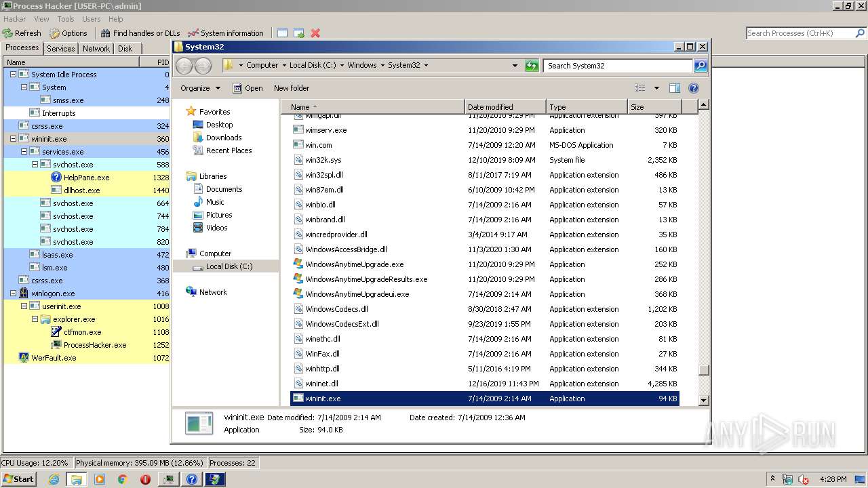The width and height of the screenshot is (868, 488).
Task: Open Chrome from taskbar
Action: (123, 479)
